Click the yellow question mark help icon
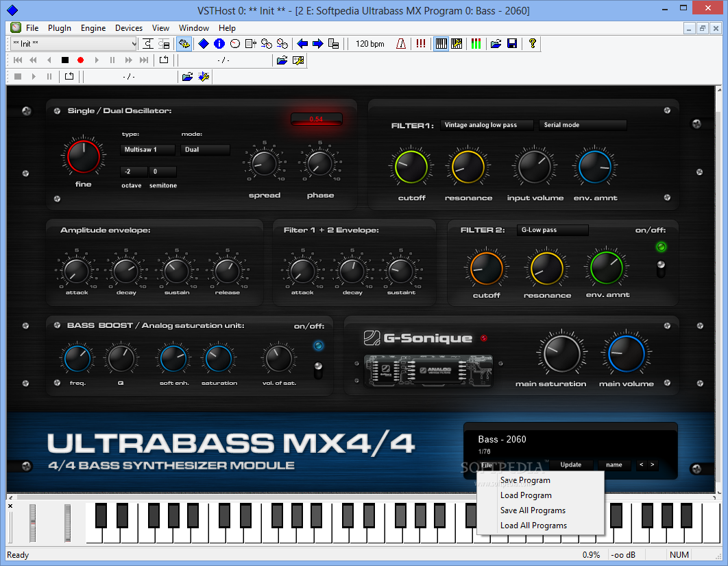728x566 pixels. click(x=532, y=44)
